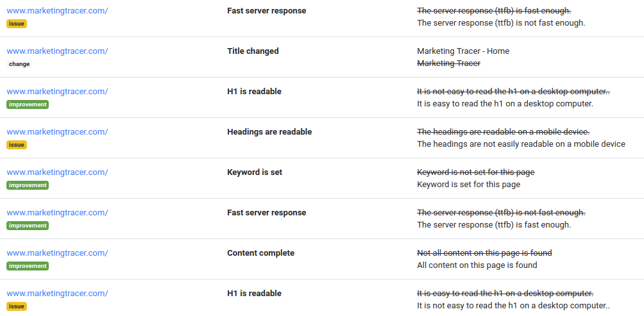The image size is (644, 316).
Task: Open the marketingtracer.com link in Title changed row
Action: tap(57, 51)
